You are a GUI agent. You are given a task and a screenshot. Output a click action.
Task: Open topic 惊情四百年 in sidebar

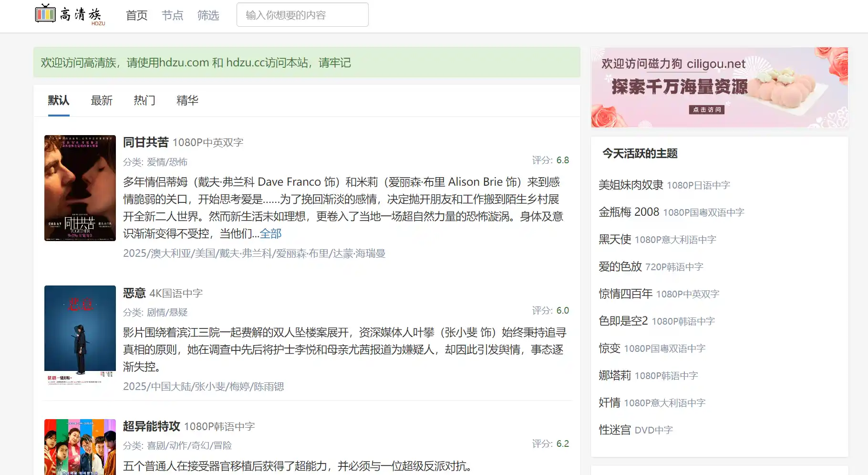pos(625,294)
